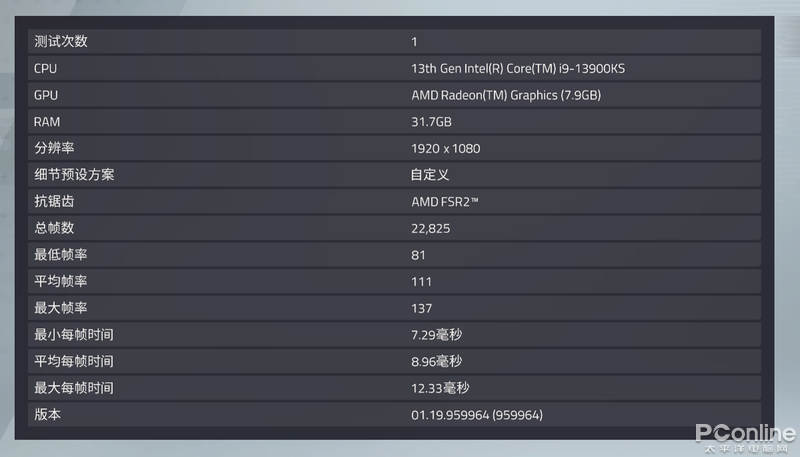Click the 版本 label
This screenshot has width=800, height=457.
pos(47,414)
